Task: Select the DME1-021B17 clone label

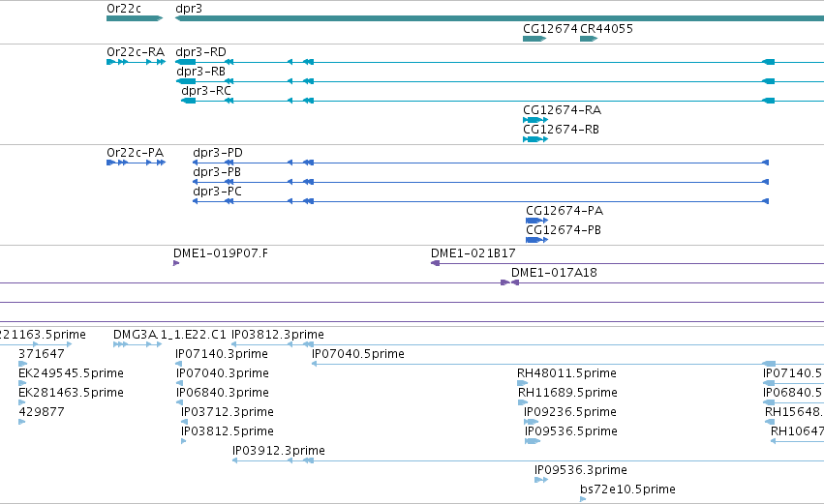Action: coord(473,253)
